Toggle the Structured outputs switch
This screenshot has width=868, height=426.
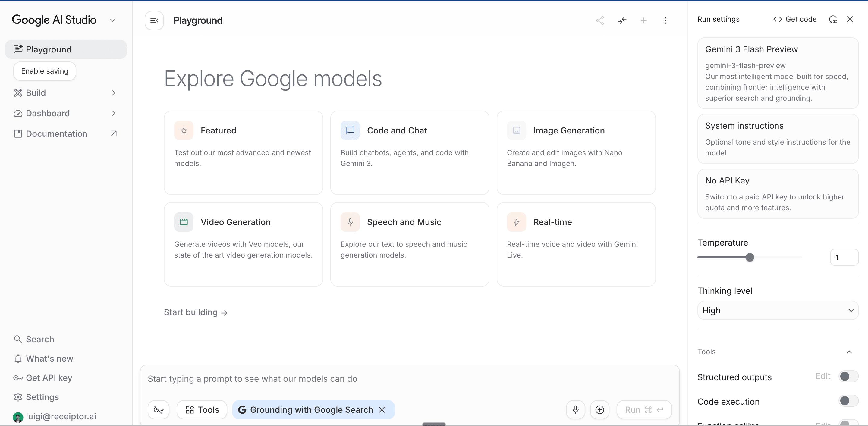pyautogui.click(x=848, y=376)
